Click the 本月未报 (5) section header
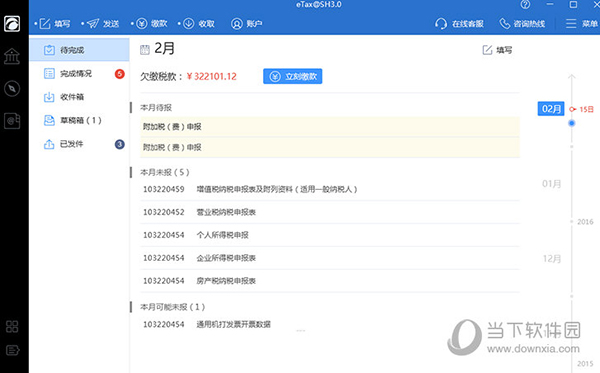The height and width of the screenshot is (373, 600). pyautogui.click(x=165, y=173)
